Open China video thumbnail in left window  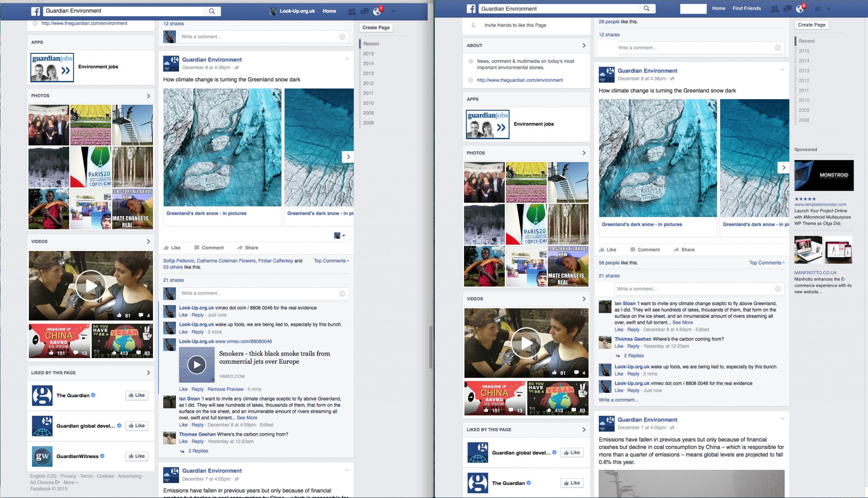pos(59,341)
